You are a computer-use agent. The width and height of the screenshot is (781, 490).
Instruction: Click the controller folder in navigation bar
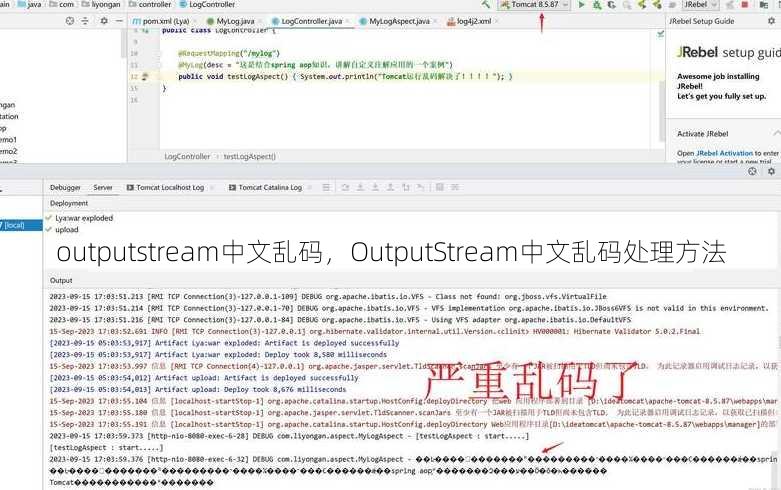point(150,4)
